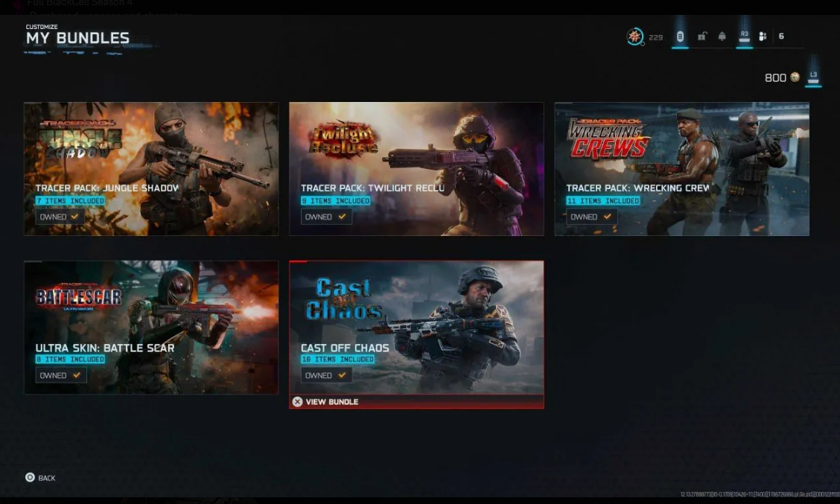Open Ultra Skin: Battle Scar bundle card
The height and width of the screenshot is (504, 840).
point(151,328)
